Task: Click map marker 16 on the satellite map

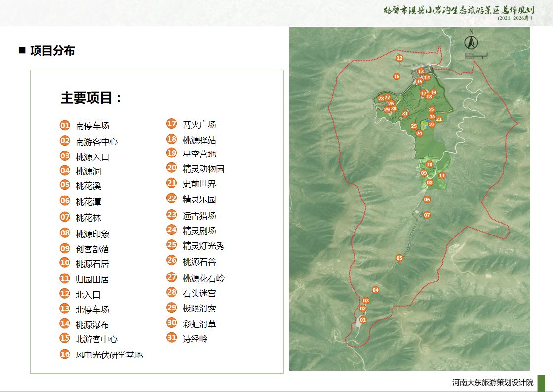Action: pyautogui.click(x=397, y=76)
